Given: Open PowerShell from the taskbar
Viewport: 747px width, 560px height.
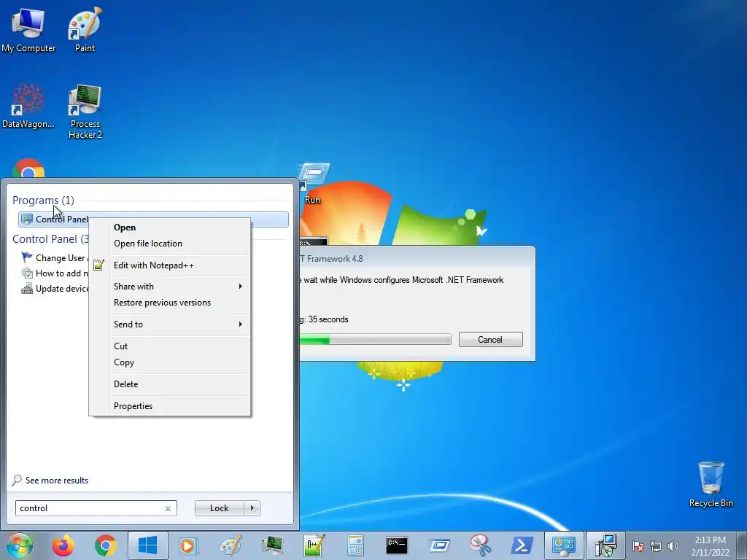Looking at the screenshot, I should (522, 545).
